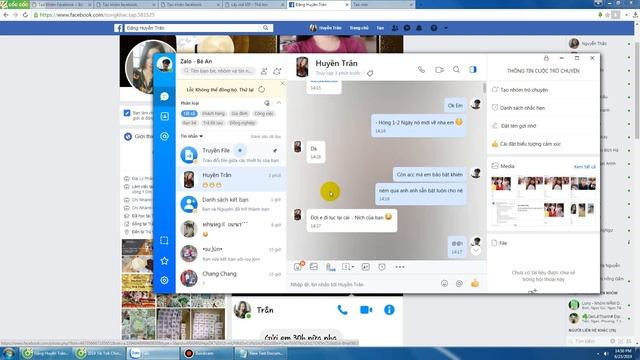Toggle the conversation info side panel

click(x=473, y=70)
